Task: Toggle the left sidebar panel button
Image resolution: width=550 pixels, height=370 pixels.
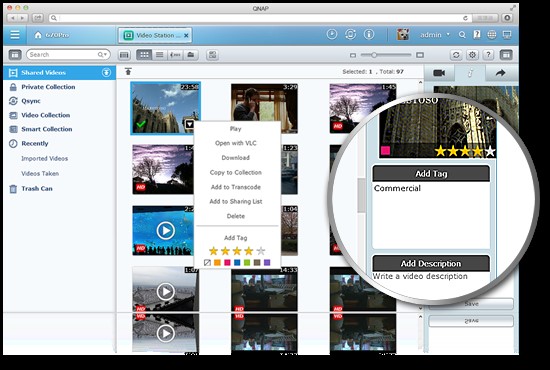Action: click(x=15, y=55)
